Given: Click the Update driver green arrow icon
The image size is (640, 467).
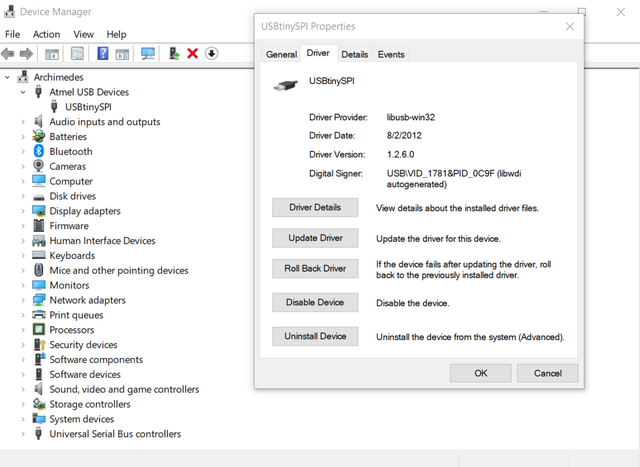Looking at the screenshot, I should (x=174, y=53).
